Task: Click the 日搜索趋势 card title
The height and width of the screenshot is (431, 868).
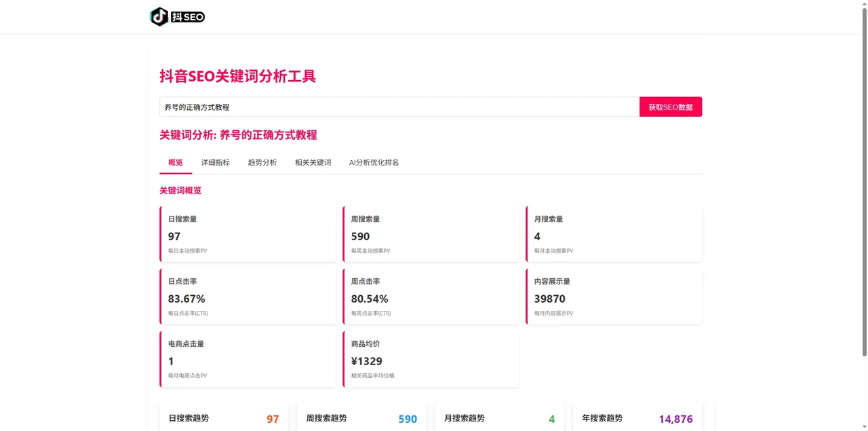Action: coord(189,418)
